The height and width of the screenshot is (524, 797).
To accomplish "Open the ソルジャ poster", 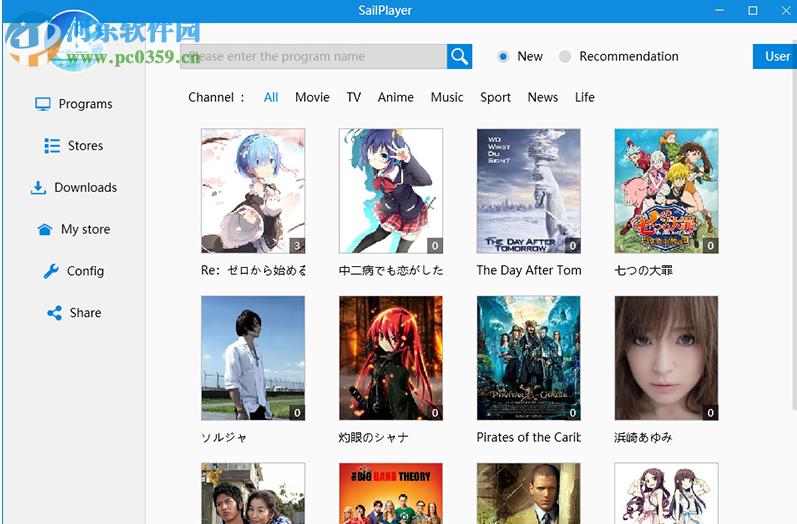I will point(253,358).
